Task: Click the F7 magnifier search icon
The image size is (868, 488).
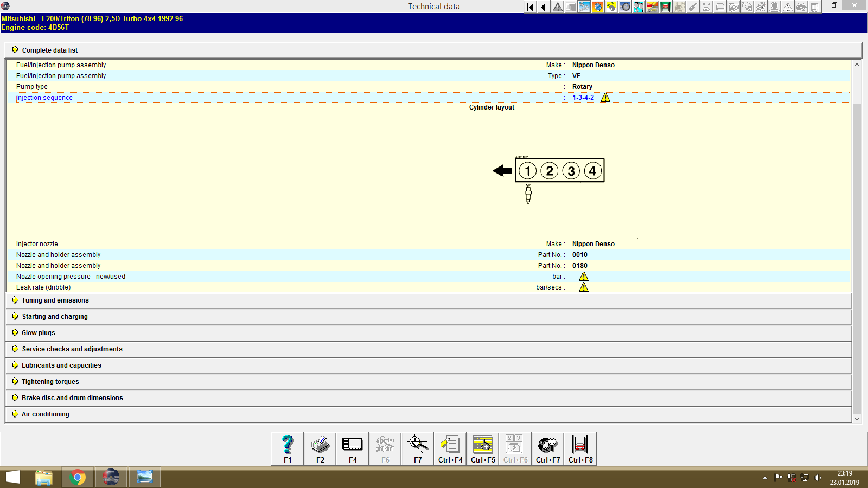Action: coord(418,448)
